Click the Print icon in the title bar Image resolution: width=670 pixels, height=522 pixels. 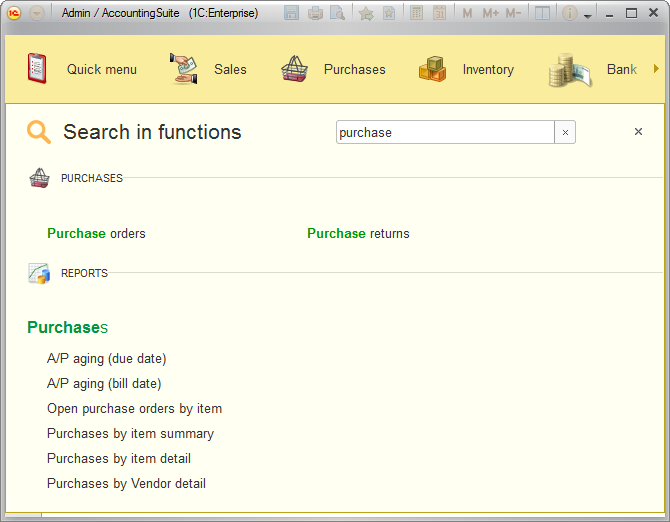point(315,13)
